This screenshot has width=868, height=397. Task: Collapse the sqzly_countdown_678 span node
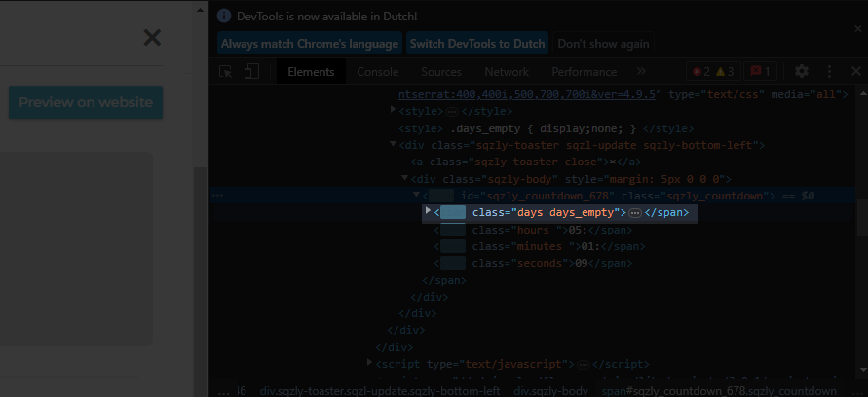[x=416, y=195]
